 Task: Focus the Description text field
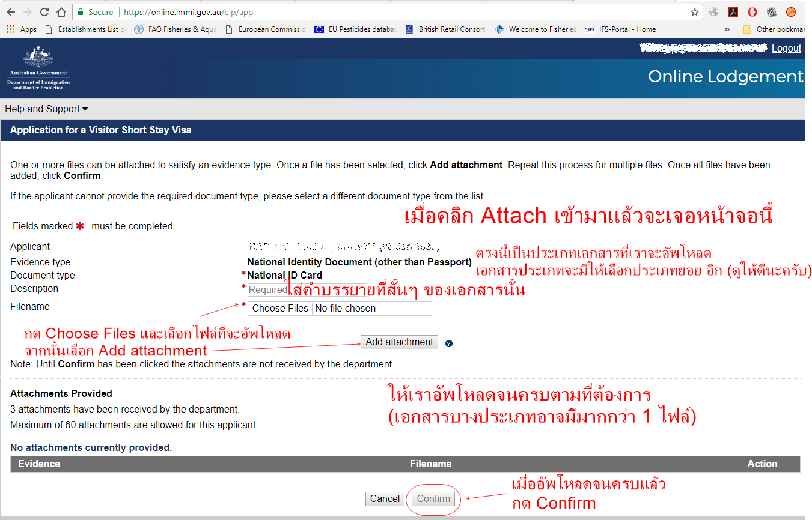267,290
